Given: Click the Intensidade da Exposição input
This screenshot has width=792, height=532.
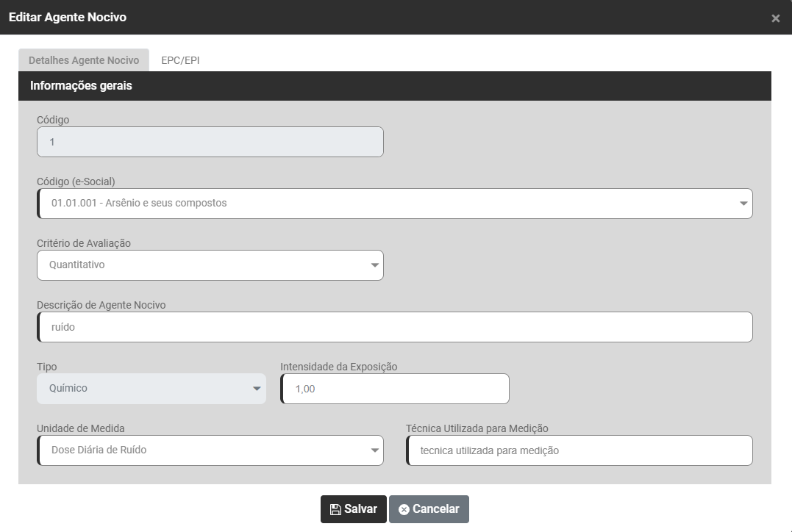Looking at the screenshot, I should pos(395,389).
